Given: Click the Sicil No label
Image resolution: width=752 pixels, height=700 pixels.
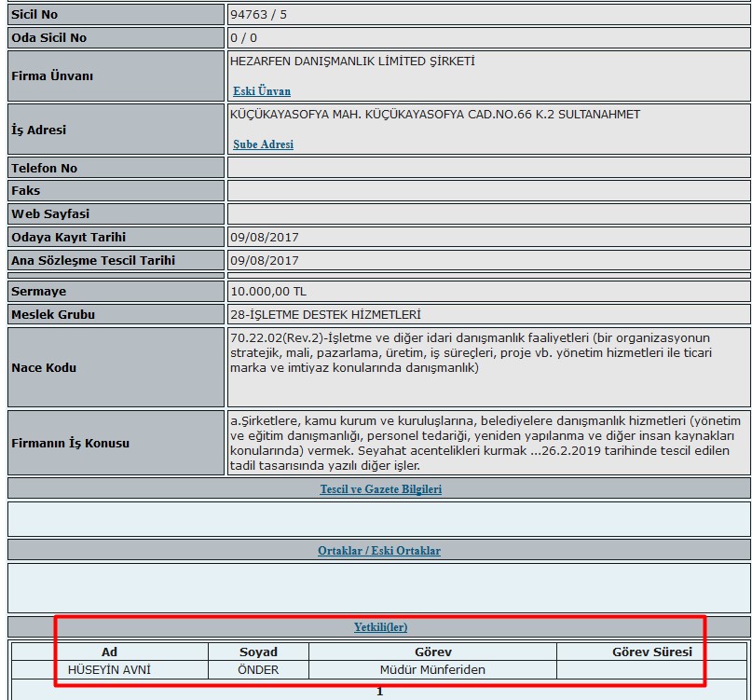Looking at the screenshot, I should click(x=34, y=14).
